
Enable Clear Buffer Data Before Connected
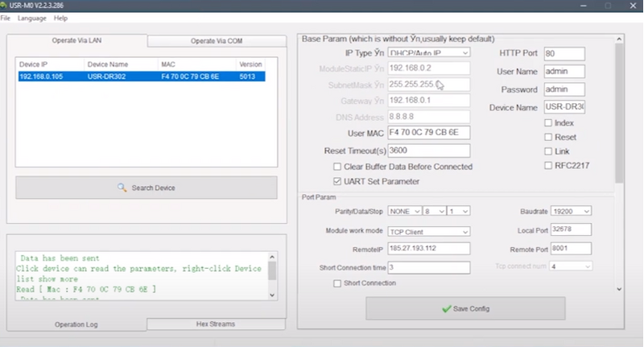[x=337, y=167]
